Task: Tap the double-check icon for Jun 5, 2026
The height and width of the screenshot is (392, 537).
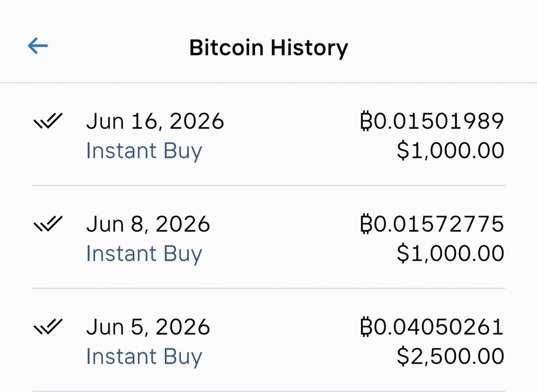Action: coord(48,326)
